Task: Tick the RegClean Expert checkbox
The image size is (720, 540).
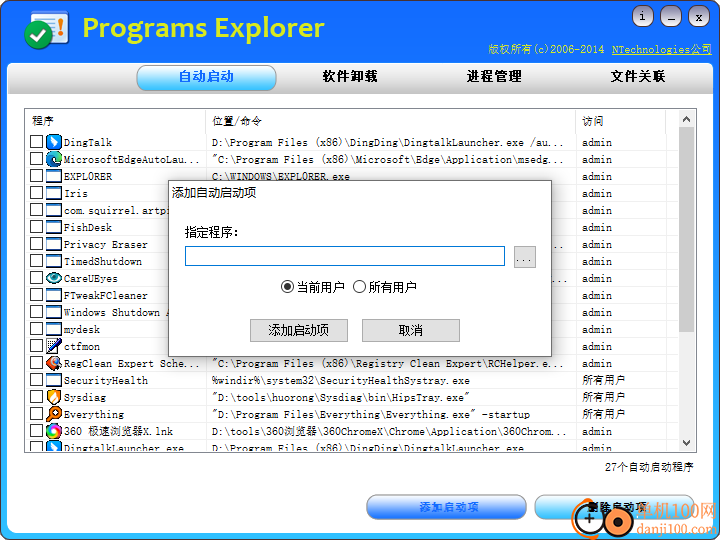Action: coord(36,362)
